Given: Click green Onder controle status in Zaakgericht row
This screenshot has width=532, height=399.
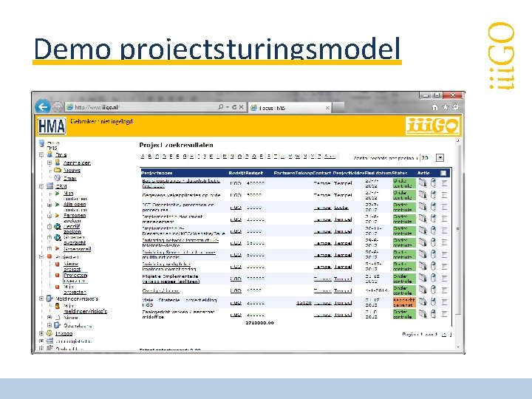Looking at the screenshot, I should [404, 314].
